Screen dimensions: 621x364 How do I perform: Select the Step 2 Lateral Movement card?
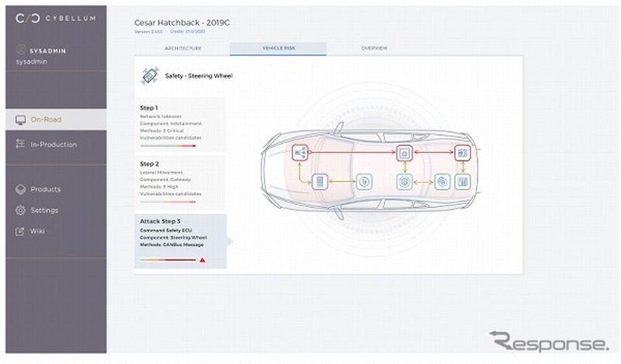click(180, 179)
